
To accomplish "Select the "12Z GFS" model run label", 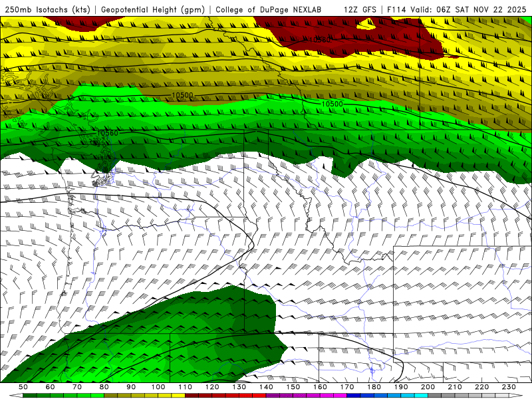I will 360,9.
